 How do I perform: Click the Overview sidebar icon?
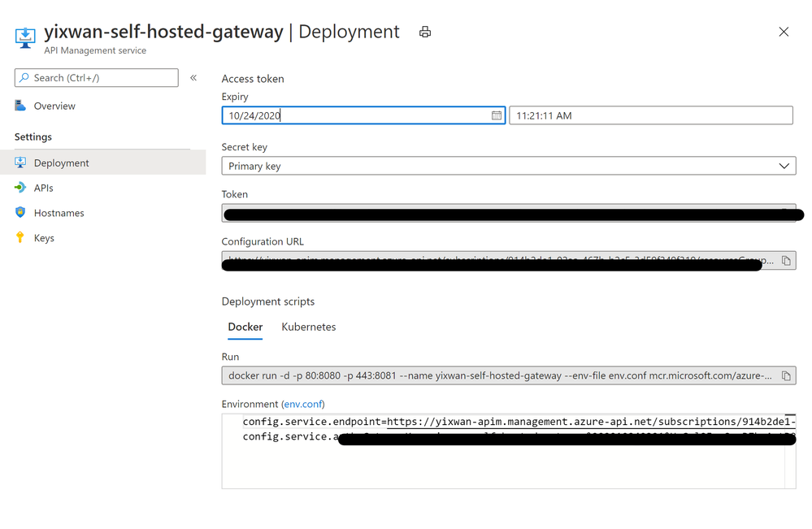(20, 106)
